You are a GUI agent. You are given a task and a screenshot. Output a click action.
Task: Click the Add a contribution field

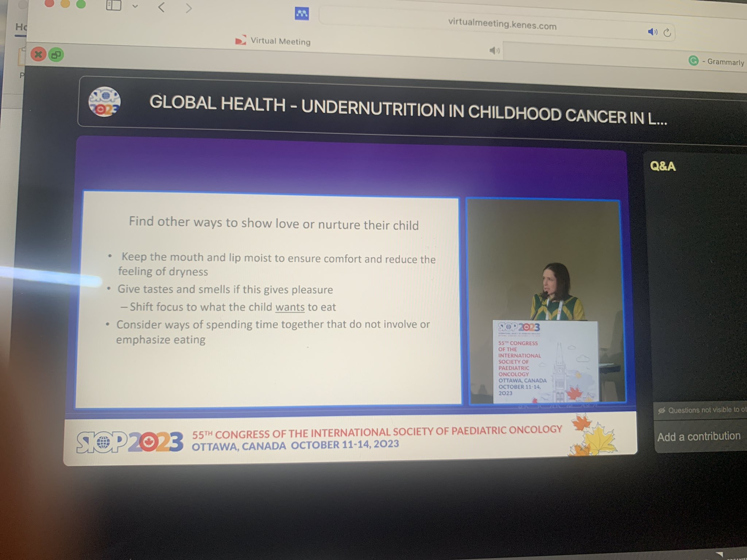click(700, 436)
